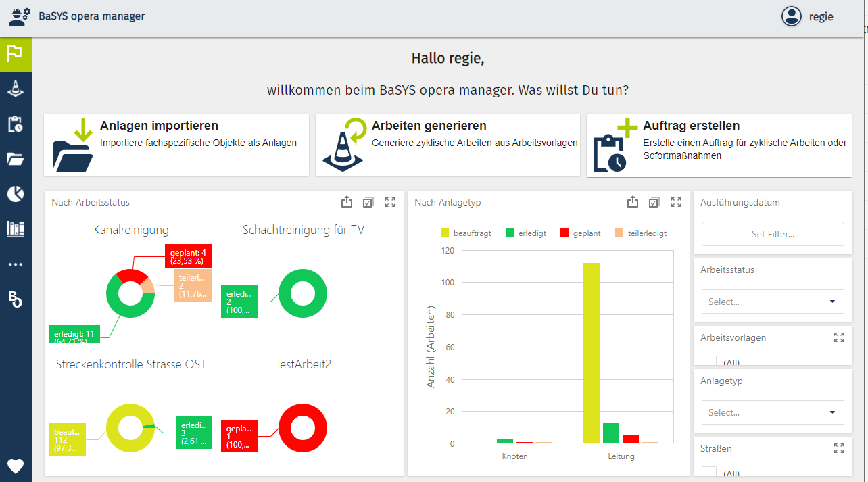Open the Arbeitsstatus Select dropdown
868x482 pixels.
point(773,302)
